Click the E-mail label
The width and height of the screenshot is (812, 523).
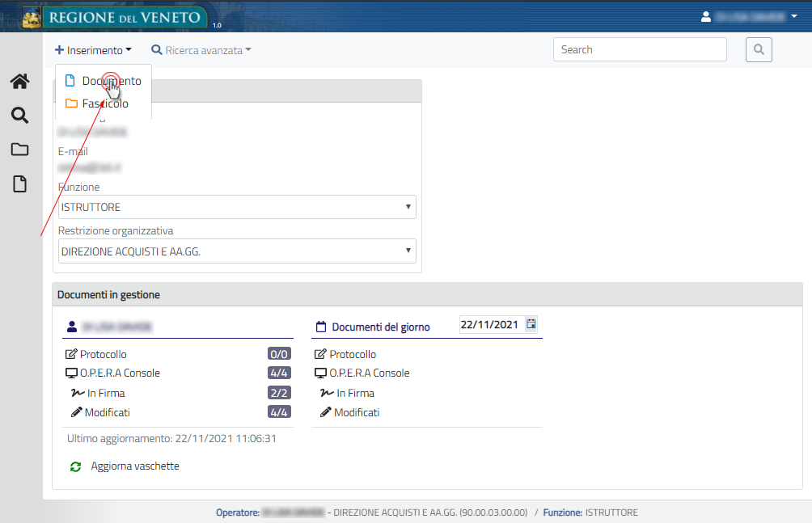pyautogui.click(x=73, y=152)
